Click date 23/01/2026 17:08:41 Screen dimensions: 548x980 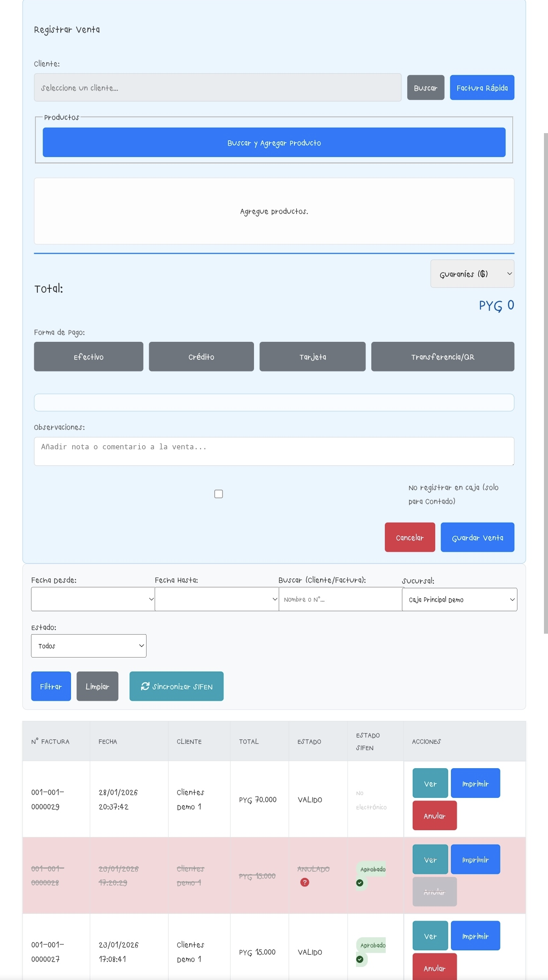[118, 952]
